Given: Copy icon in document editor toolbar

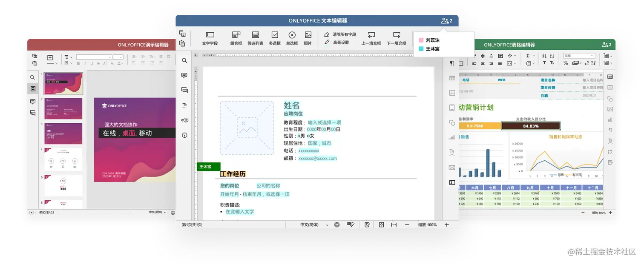Looking at the screenshot, I should (x=182, y=34).
